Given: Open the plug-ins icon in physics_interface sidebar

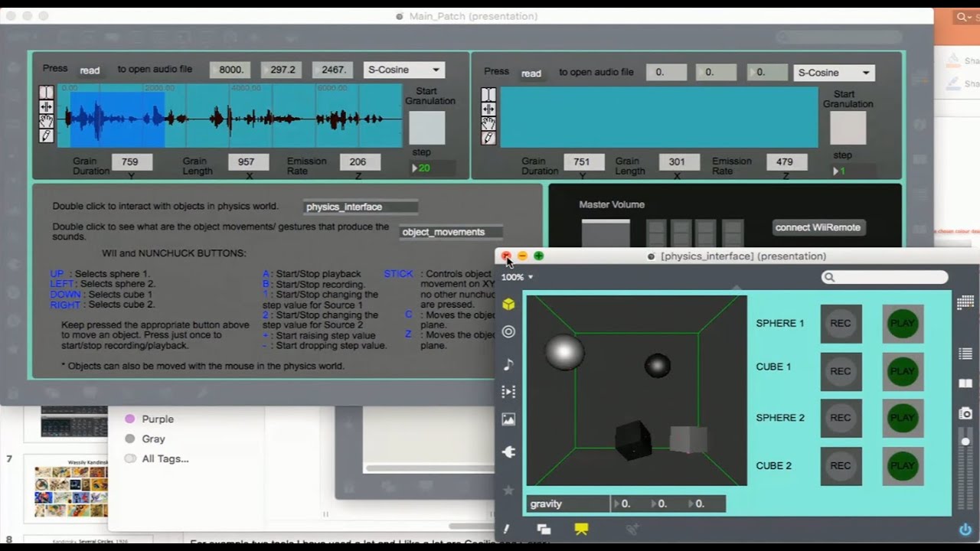Looking at the screenshot, I should [x=508, y=452].
